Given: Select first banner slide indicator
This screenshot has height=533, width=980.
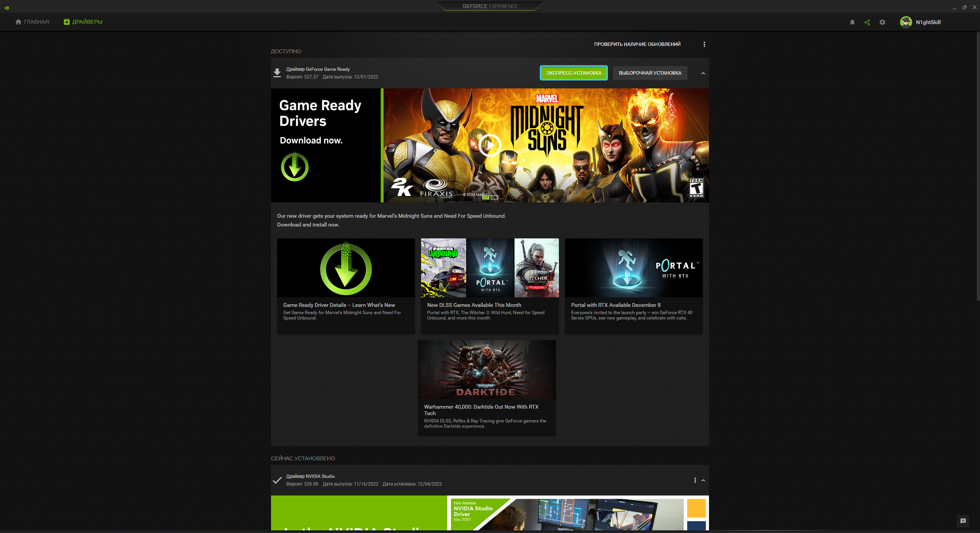Looking at the screenshot, I should [x=486, y=197].
